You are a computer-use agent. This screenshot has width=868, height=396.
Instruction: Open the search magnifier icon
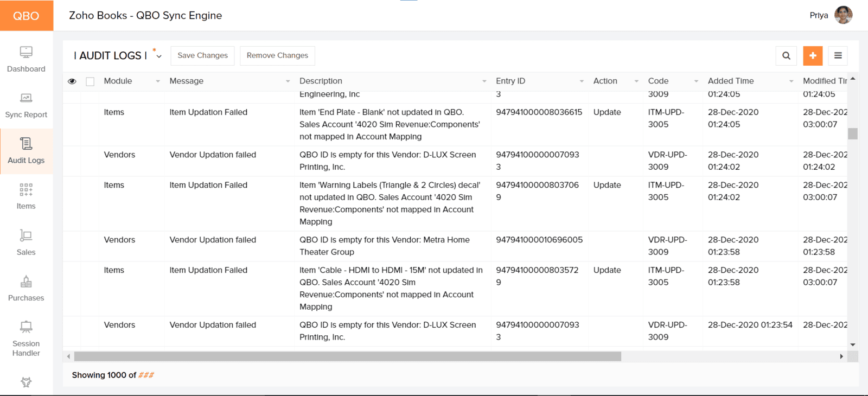point(786,55)
